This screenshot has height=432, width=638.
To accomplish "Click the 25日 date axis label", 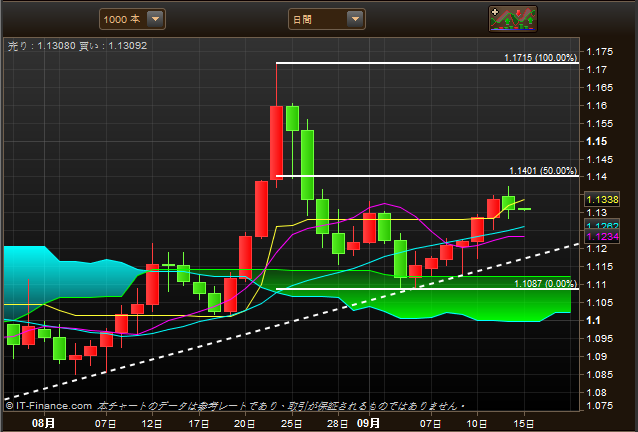I will coord(291,423).
